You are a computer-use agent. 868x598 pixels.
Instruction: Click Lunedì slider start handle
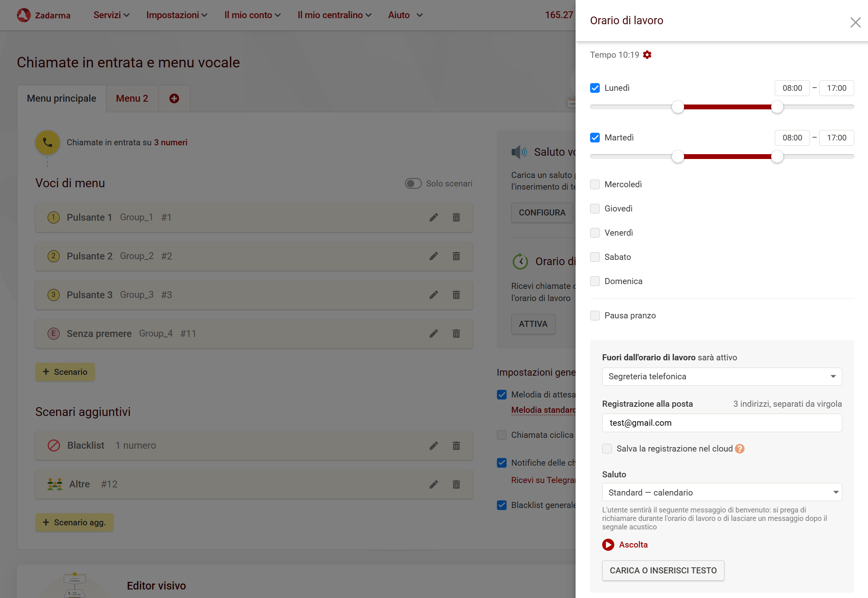click(x=678, y=107)
